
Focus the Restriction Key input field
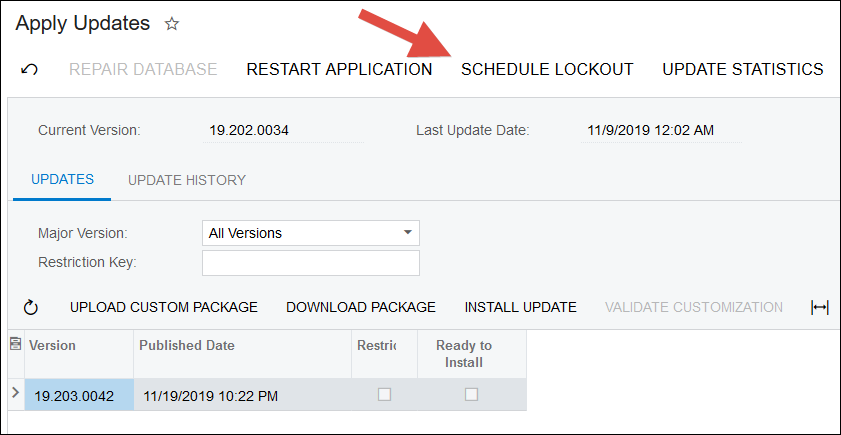click(x=311, y=263)
